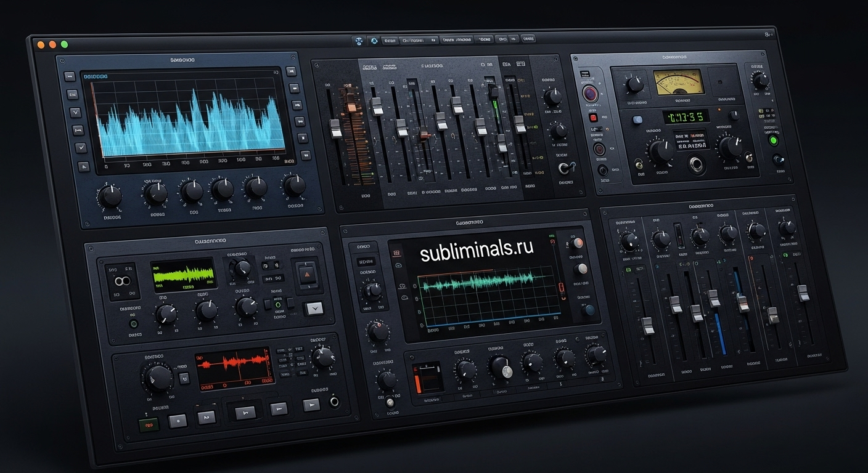Image resolution: width=868 pixels, height=473 pixels.
Task: Click the leftmost fader handle in the top-center mixer
Action: [336, 128]
